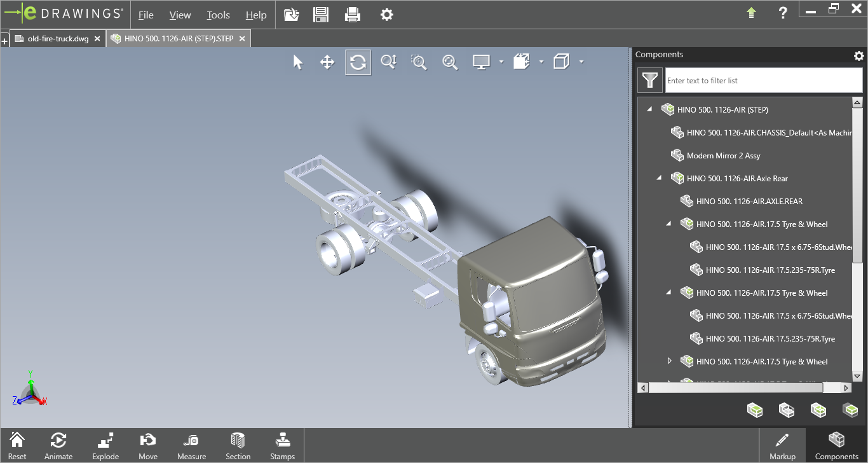This screenshot has height=463, width=868.
Task: Toggle the component list filter icon
Action: click(649, 80)
